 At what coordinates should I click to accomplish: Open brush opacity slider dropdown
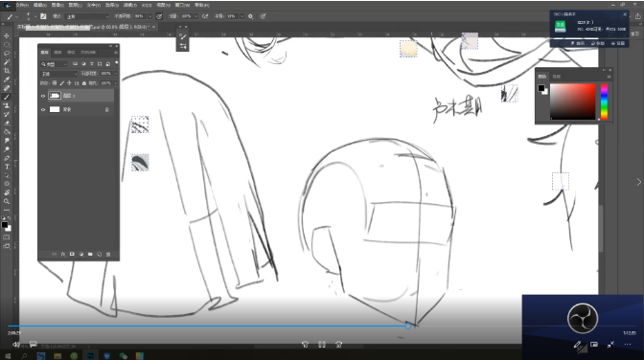(x=149, y=16)
